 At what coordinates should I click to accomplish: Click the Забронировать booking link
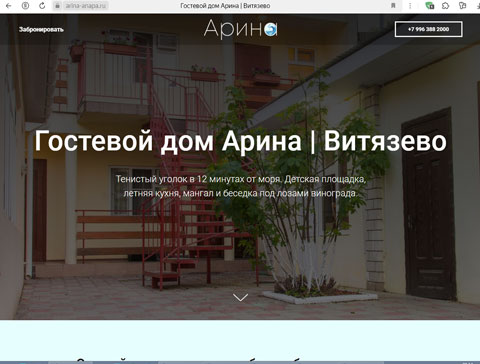[x=41, y=29]
